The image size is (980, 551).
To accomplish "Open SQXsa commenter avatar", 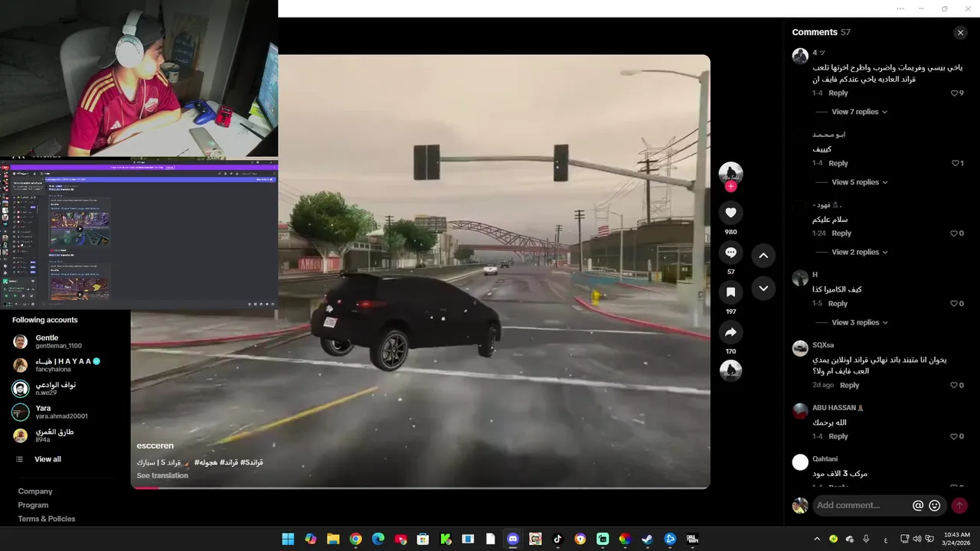I will (x=800, y=348).
